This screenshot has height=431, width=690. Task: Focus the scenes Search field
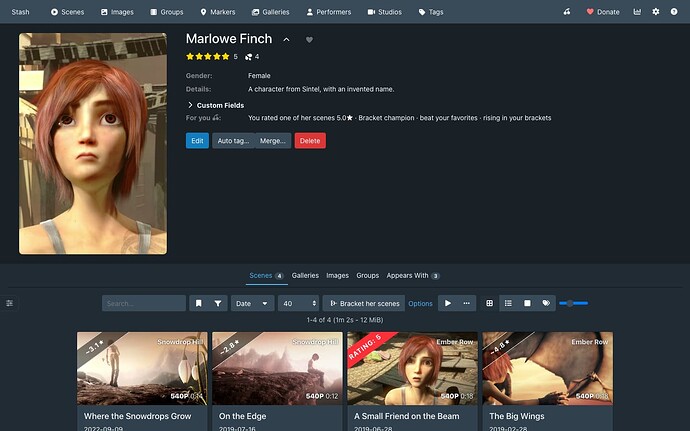[144, 303]
